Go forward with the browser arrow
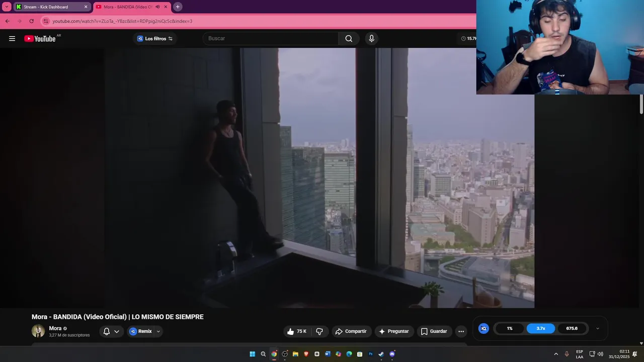Screen dimensions: 644x362 coord(19,21)
